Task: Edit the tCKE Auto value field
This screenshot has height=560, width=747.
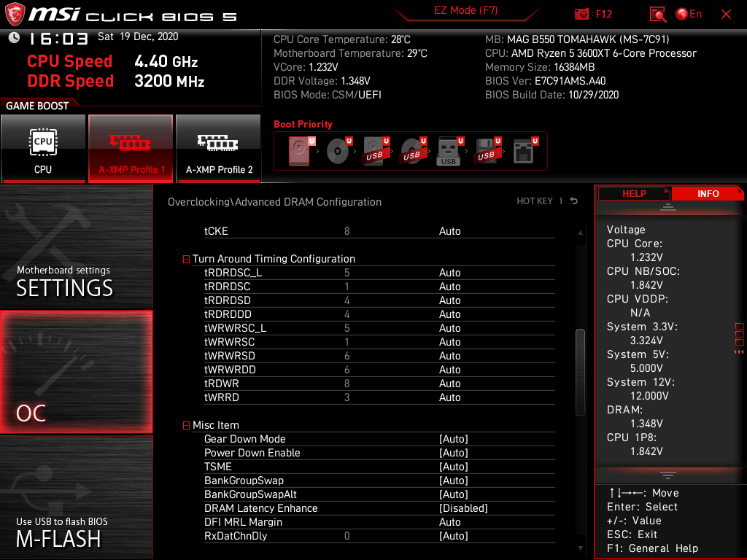Action: pyautogui.click(x=449, y=231)
